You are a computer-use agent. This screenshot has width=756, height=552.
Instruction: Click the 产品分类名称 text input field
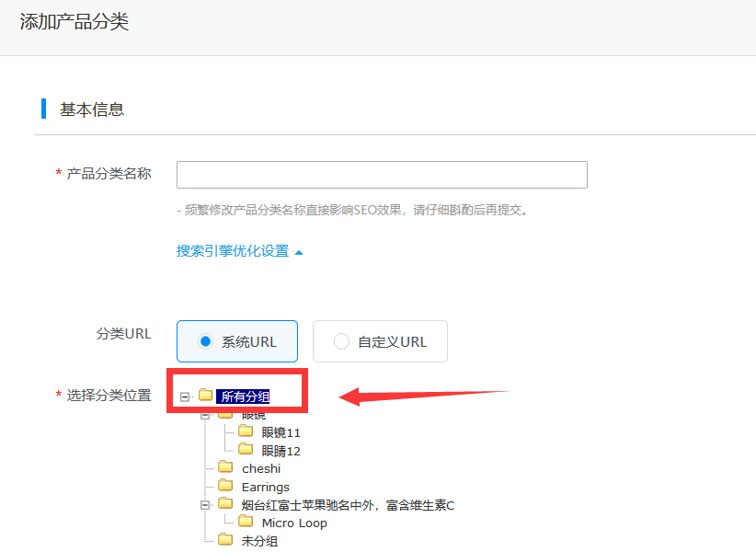pyautogui.click(x=382, y=175)
